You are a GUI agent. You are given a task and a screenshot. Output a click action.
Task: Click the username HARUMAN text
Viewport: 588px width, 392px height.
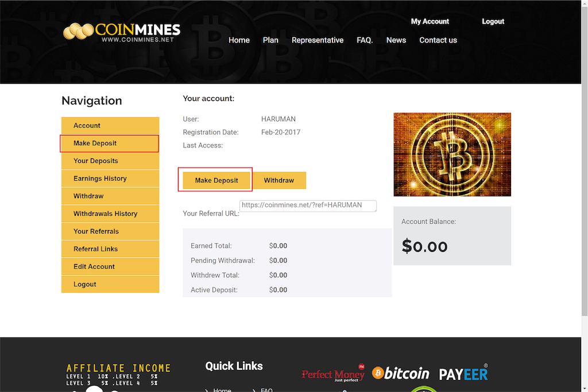(278, 119)
